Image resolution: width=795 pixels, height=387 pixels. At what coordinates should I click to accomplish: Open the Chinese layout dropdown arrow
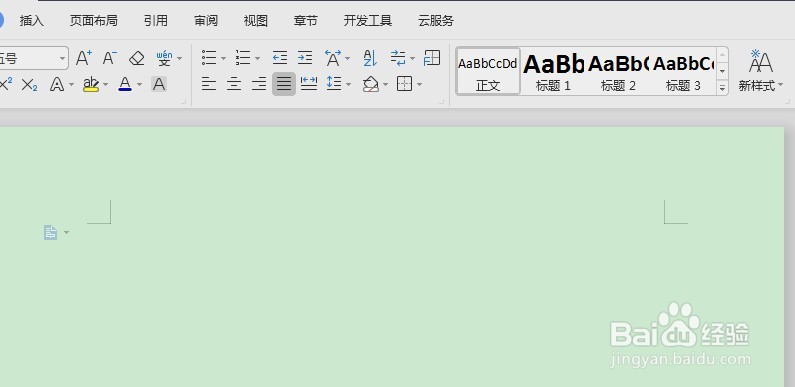click(x=347, y=59)
